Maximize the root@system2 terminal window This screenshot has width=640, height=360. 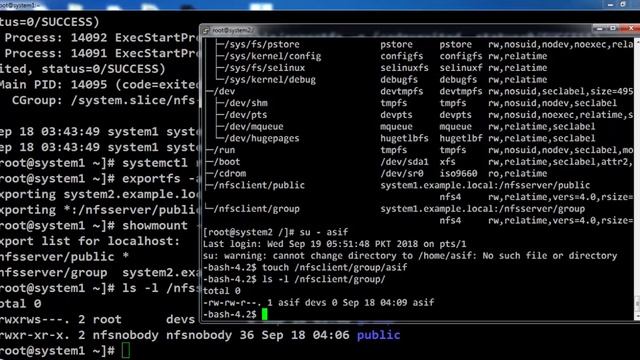coord(613,29)
